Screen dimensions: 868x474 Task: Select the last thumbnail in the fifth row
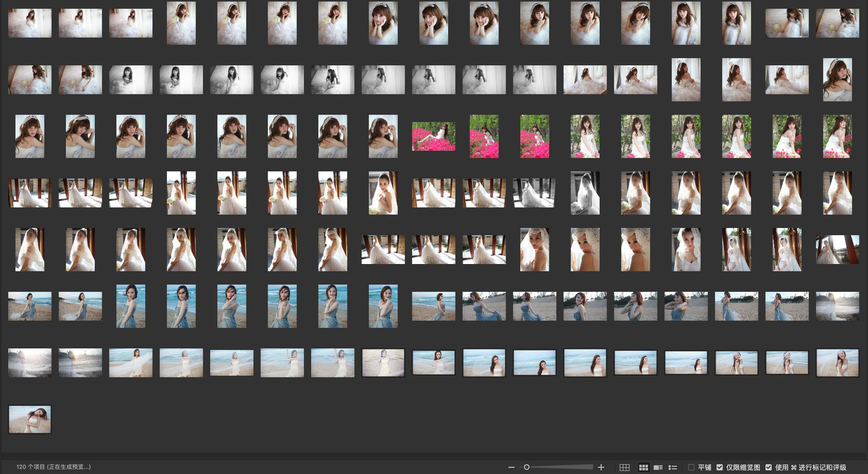(x=838, y=250)
